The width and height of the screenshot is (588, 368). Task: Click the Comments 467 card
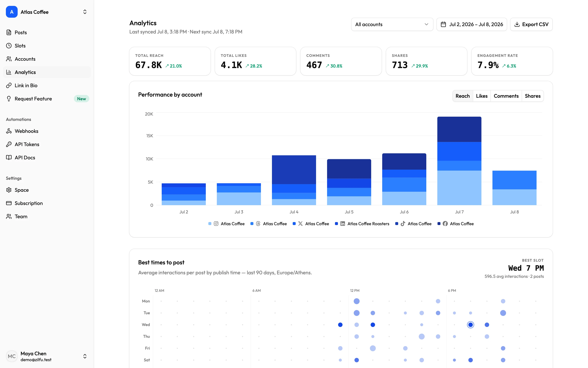341,61
